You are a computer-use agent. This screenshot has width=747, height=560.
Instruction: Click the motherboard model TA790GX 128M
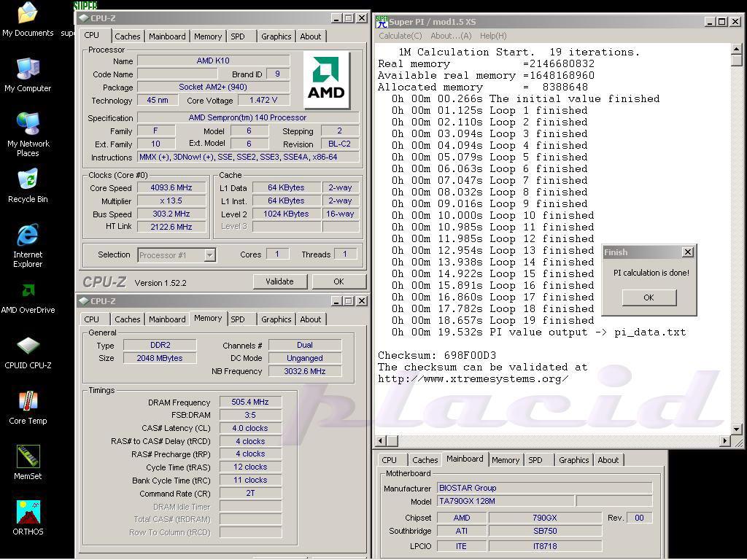pyautogui.click(x=505, y=501)
